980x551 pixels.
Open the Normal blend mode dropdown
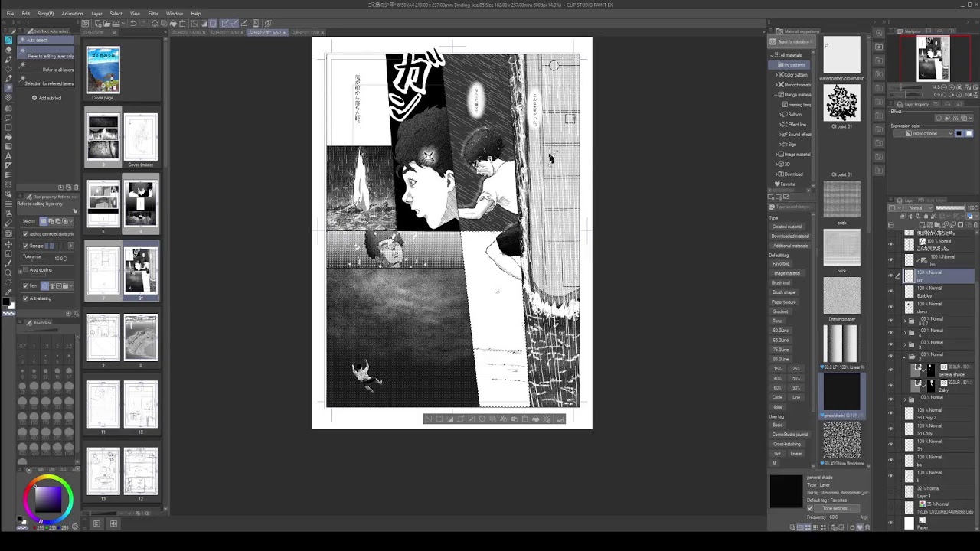click(x=919, y=207)
